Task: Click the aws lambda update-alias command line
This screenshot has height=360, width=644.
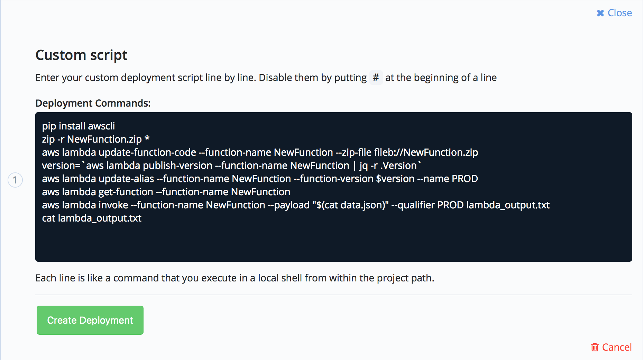Action: pos(260,179)
